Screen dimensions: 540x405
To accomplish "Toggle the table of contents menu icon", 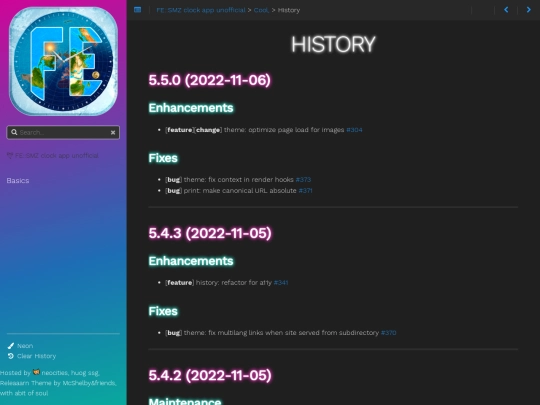I will tap(137, 10).
